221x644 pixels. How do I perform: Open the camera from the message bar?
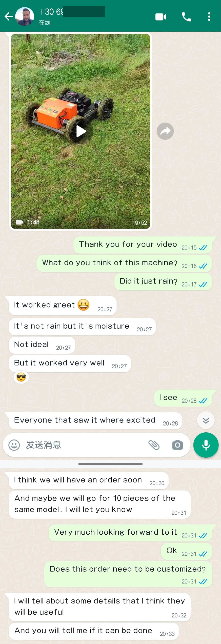(x=177, y=445)
